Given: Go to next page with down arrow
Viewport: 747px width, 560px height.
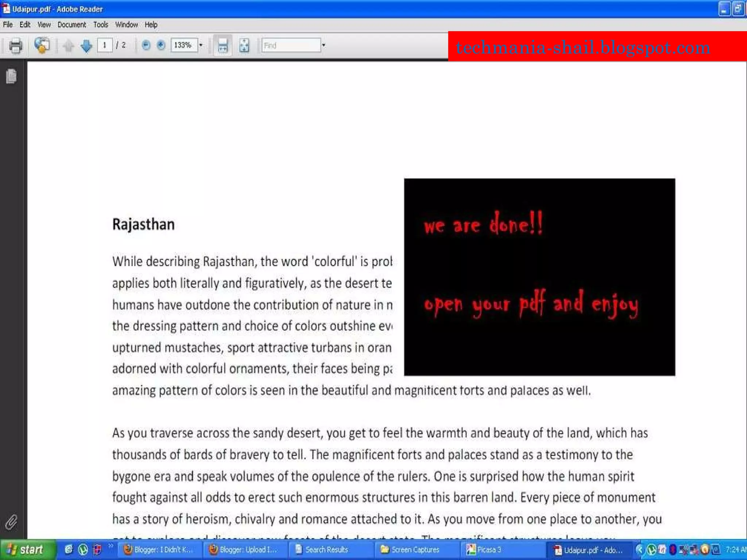Looking at the screenshot, I should click(x=86, y=46).
